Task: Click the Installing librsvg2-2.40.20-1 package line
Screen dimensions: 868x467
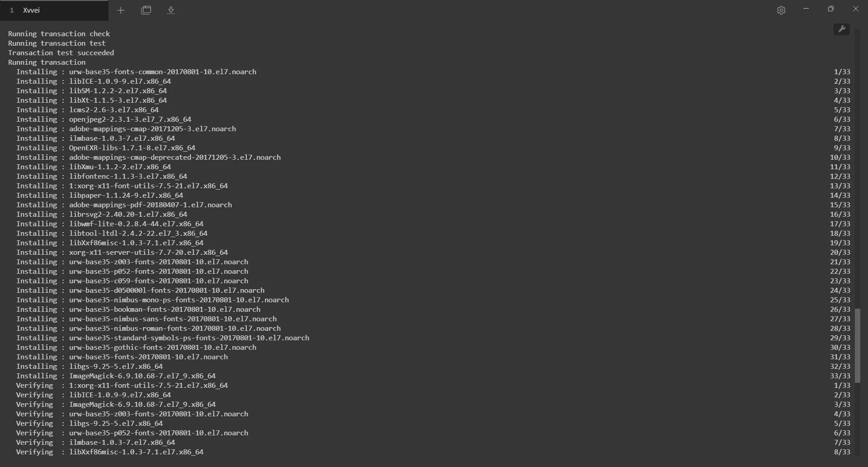Action: click(102, 214)
